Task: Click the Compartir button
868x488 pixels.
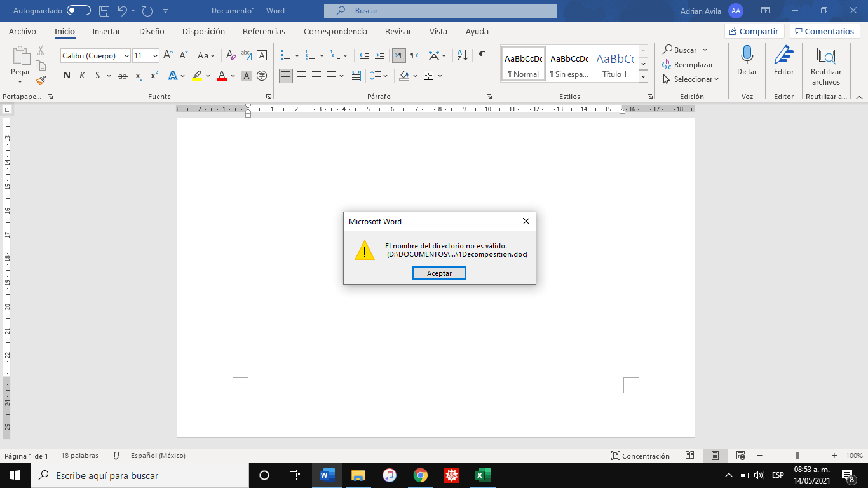Action: (x=754, y=31)
